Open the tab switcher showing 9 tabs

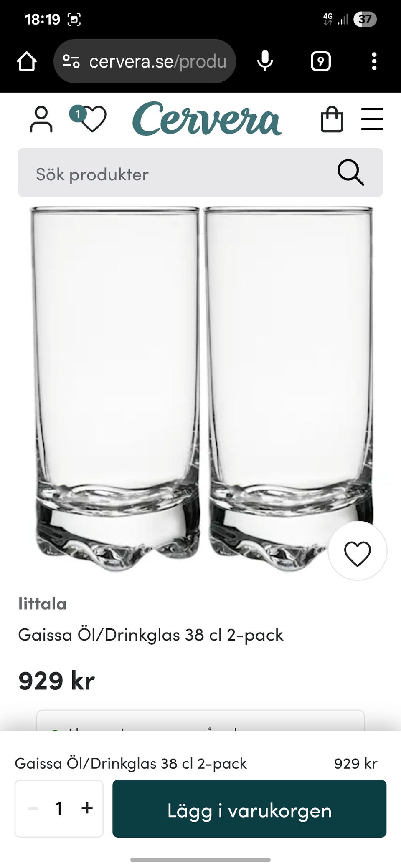[x=321, y=61]
